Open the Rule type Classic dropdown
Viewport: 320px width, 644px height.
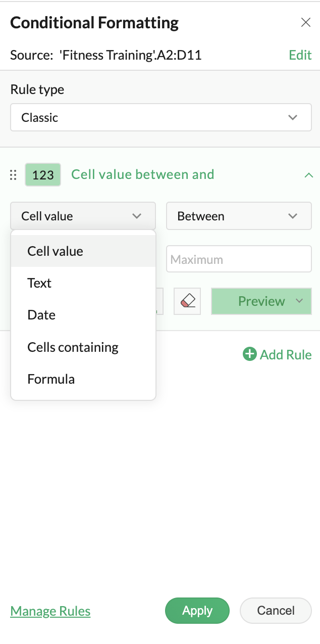(161, 117)
